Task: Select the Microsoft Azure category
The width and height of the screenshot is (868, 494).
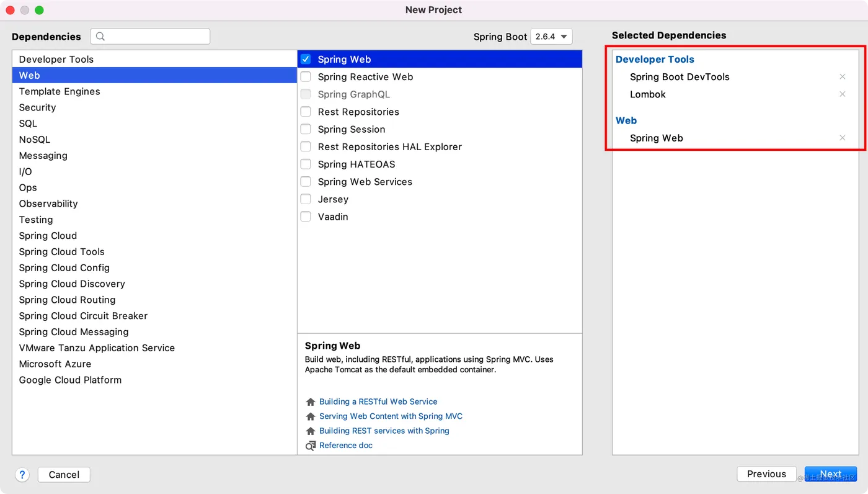Action: click(x=154, y=364)
